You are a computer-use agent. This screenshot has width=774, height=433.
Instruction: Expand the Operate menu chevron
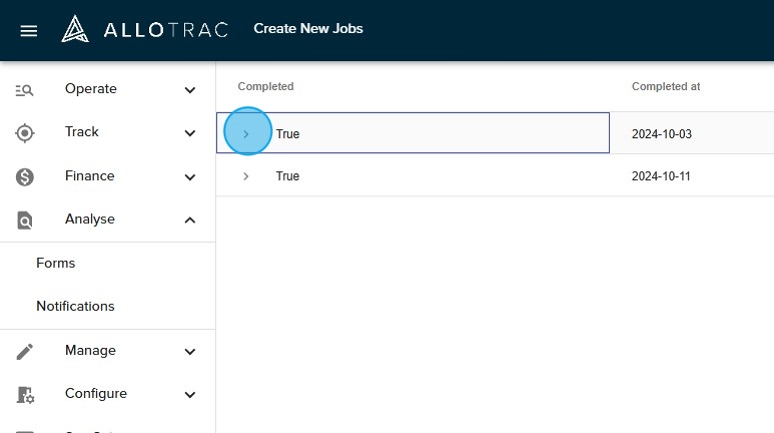[x=190, y=90]
